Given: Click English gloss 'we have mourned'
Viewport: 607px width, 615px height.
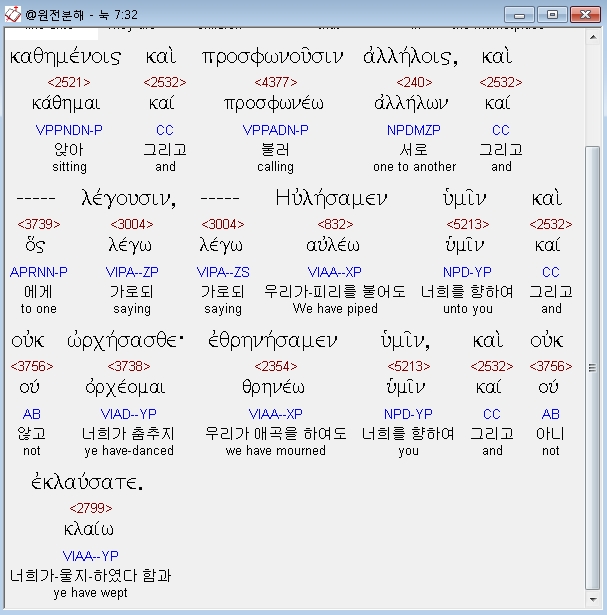Looking at the screenshot, I should (x=276, y=451).
